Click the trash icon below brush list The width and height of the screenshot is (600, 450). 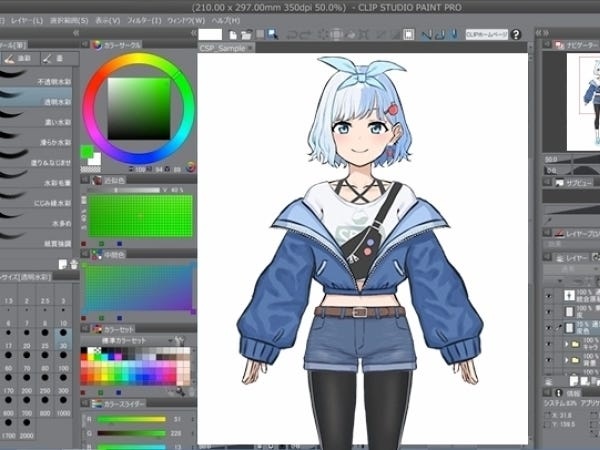pos(73,264)
